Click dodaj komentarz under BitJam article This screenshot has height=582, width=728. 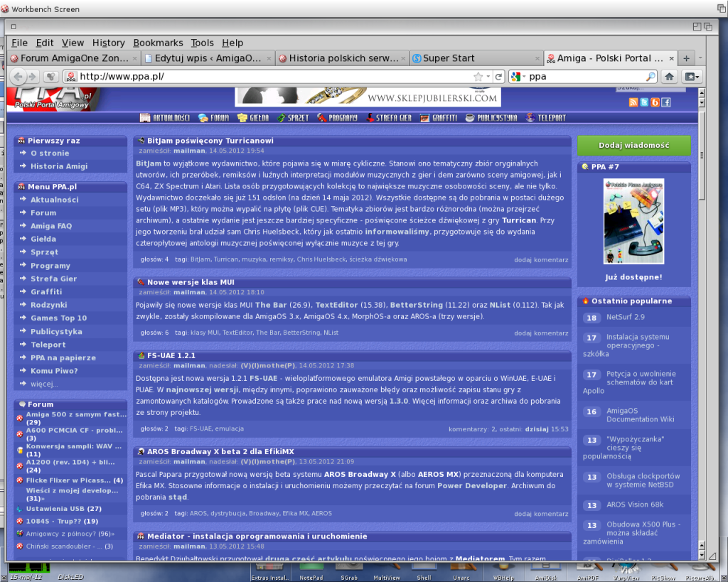[541, 260]
